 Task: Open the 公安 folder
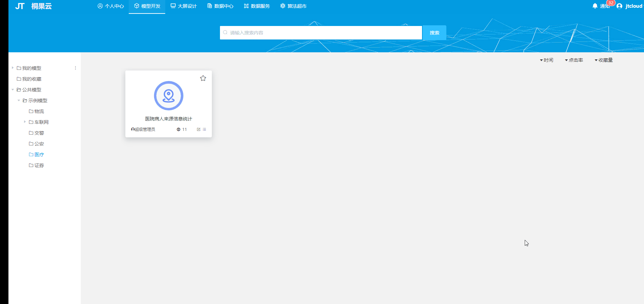point(36,144)
